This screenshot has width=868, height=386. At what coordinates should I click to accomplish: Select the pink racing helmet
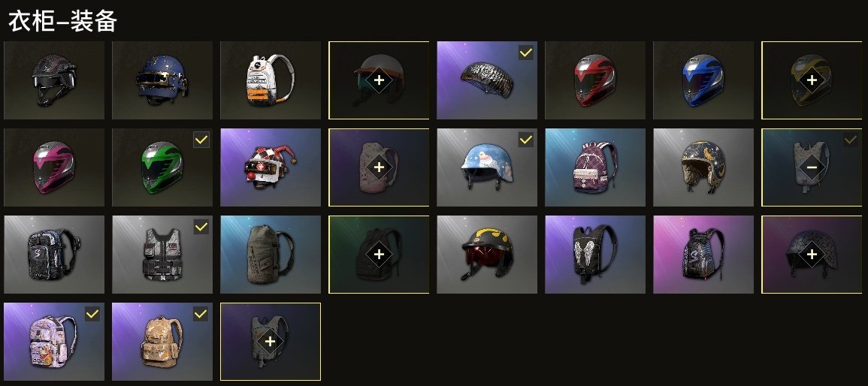coord(53,167)
